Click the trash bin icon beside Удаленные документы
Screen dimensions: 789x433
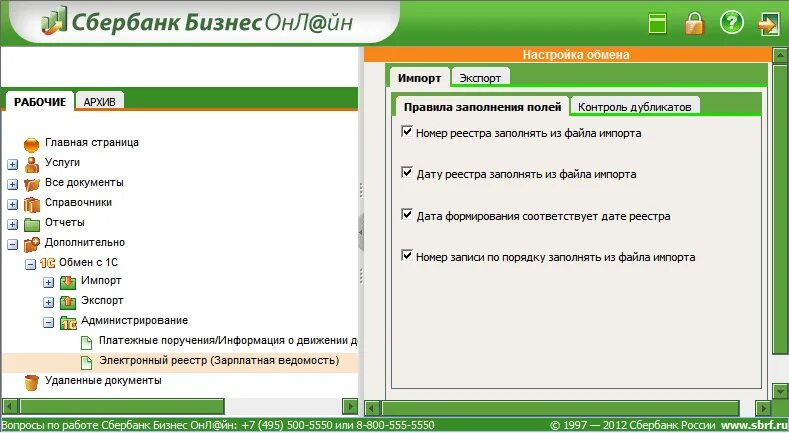click(31, 382)
